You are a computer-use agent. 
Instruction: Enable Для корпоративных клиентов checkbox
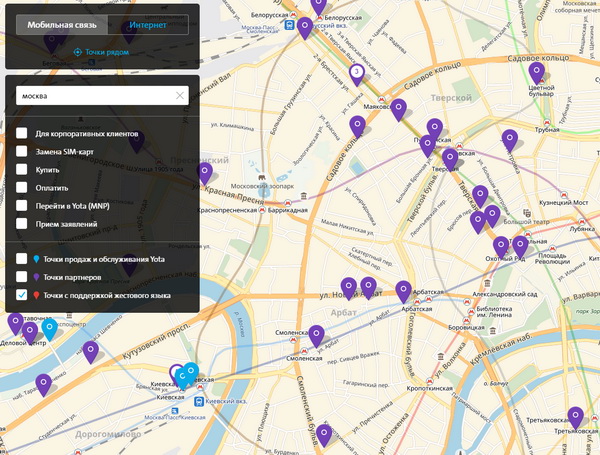coord(22,133)
